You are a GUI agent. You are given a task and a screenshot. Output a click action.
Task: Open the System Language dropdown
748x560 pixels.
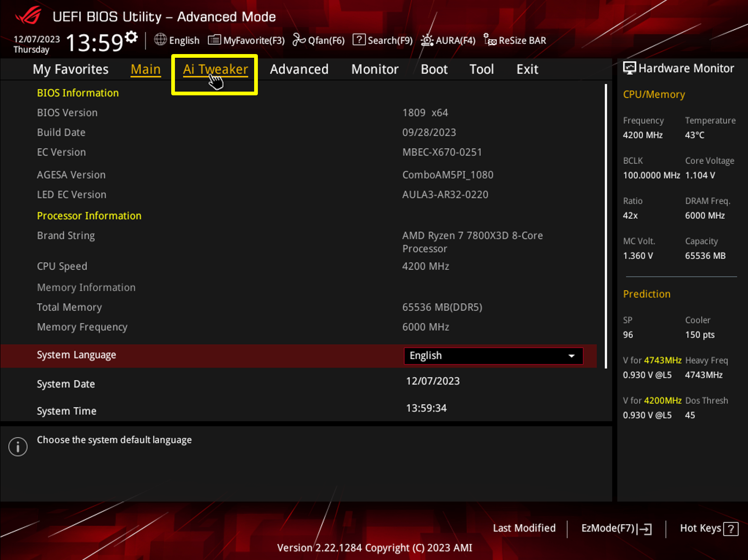(493, 355)
